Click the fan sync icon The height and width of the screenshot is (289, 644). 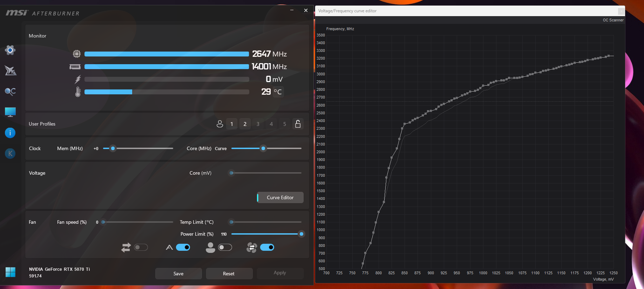point(252,248)
